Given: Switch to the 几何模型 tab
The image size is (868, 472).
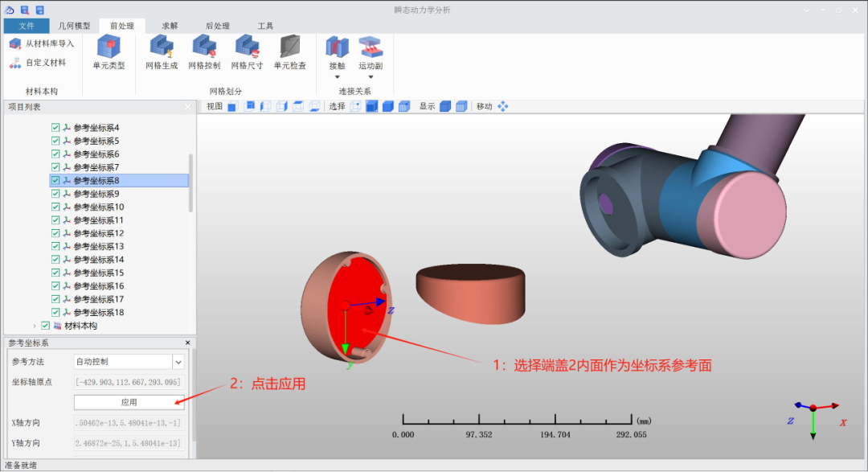Looking at the screenshot, I should click(x=74, y=26).
